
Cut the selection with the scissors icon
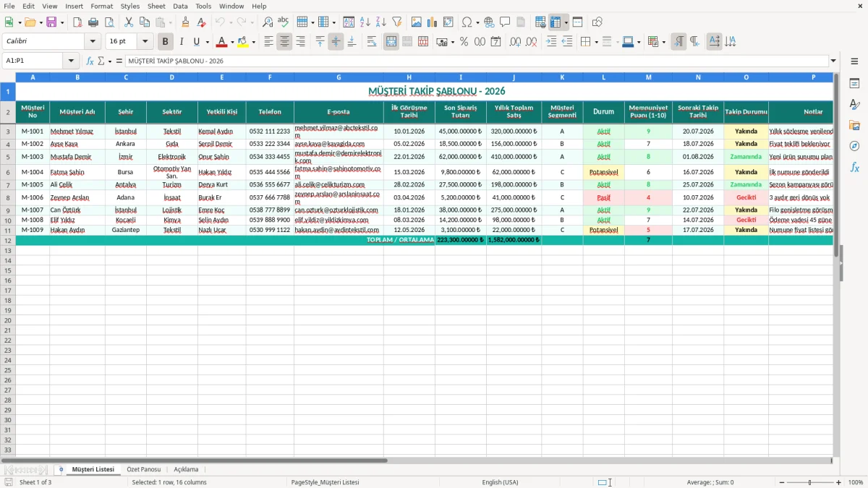click(x=129, y=22)
